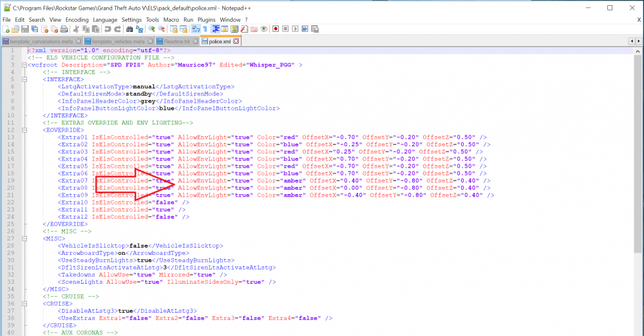Open the ? help menu
Viewport: 644px width, 336px height.
pyautogui.click(x=247, y=20)
